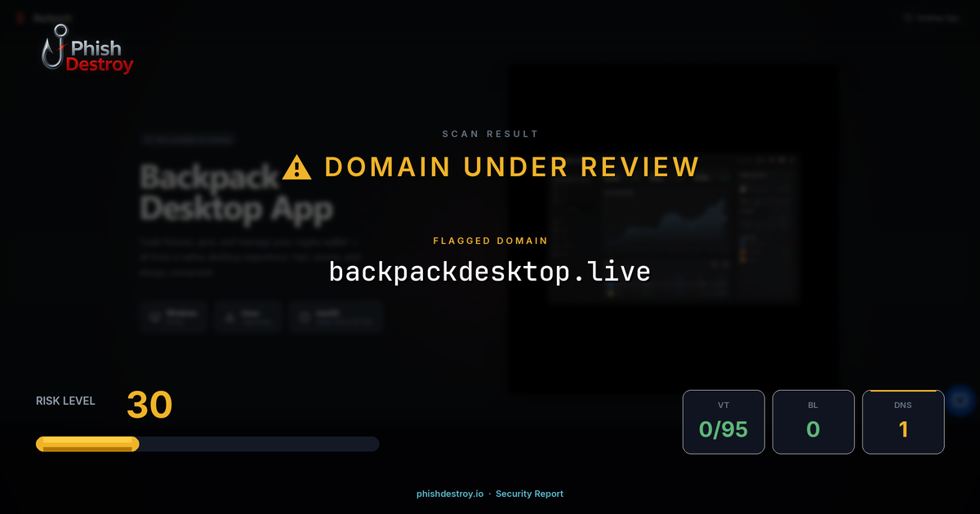Viewport: 980px width, 514px height.
Task: Select the BL card showing 0
Action: point(813,422)
